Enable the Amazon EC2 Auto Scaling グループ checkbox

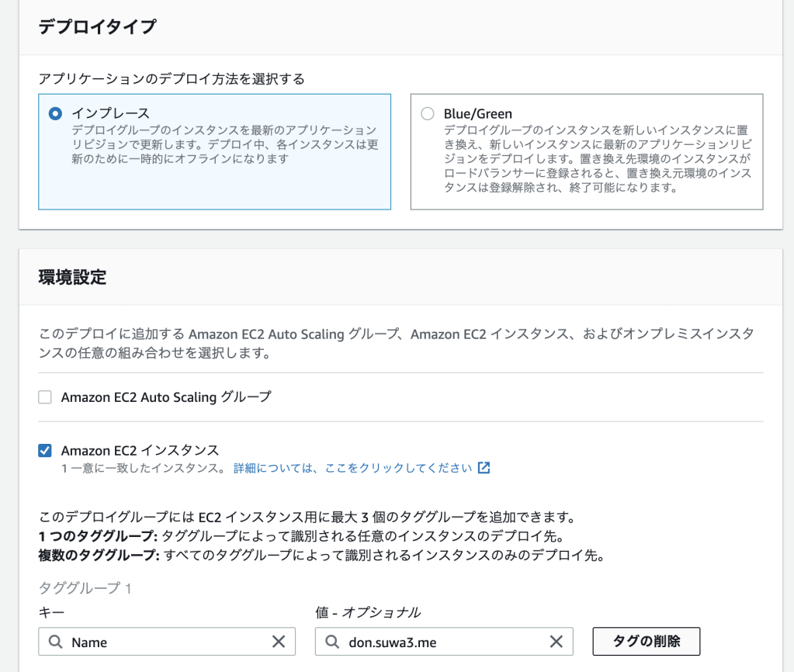click(x=45, y=397)
